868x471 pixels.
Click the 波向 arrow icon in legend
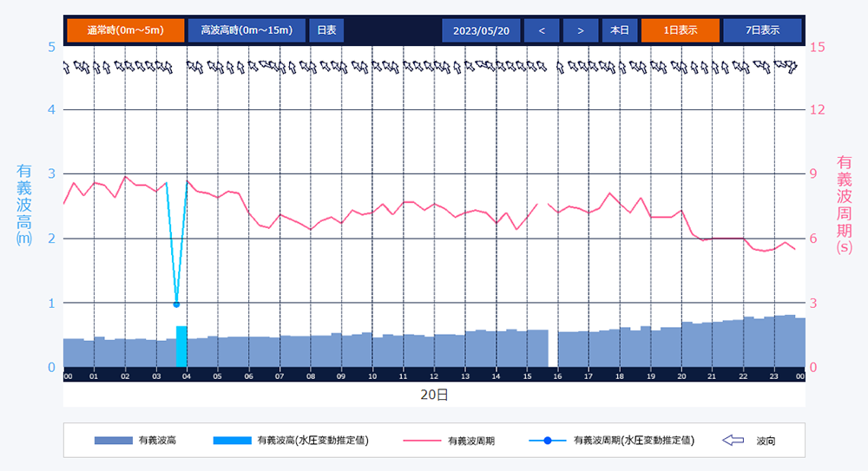pyautogui.click(x=733, y=441)
